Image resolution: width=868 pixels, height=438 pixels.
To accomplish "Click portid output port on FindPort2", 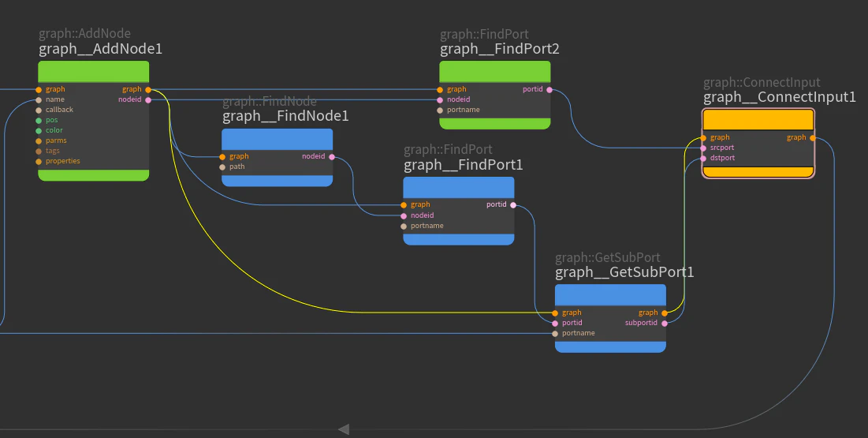I will tap(549, 90).
